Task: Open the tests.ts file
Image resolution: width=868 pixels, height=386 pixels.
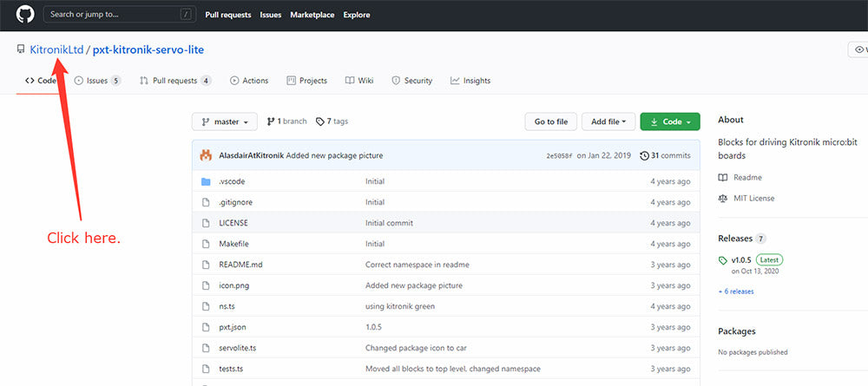Action: [x=232, y=369]
